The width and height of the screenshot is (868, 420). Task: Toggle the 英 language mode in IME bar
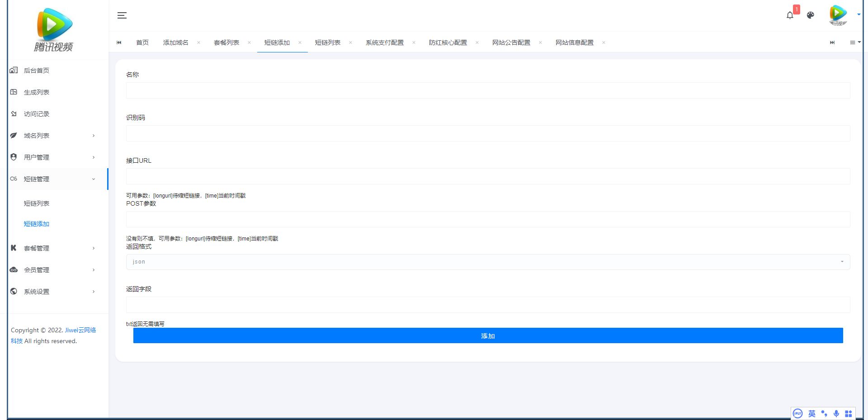pos(812,413)
